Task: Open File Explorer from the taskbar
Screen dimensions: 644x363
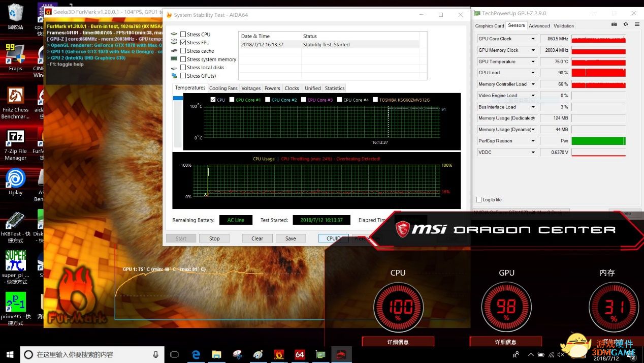Action: point(217,354)
